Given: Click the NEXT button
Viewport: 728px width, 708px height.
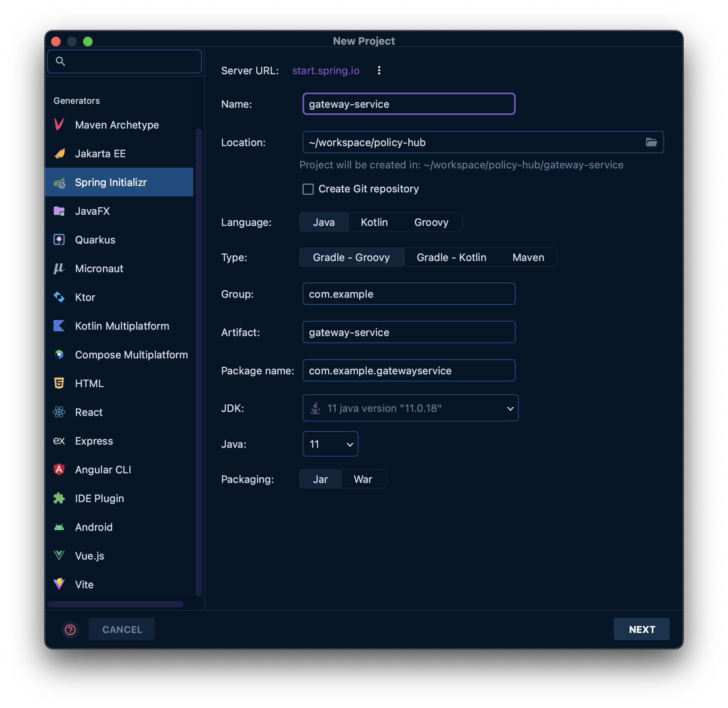Looking at the screenshot, I should [x=642, y=629].
